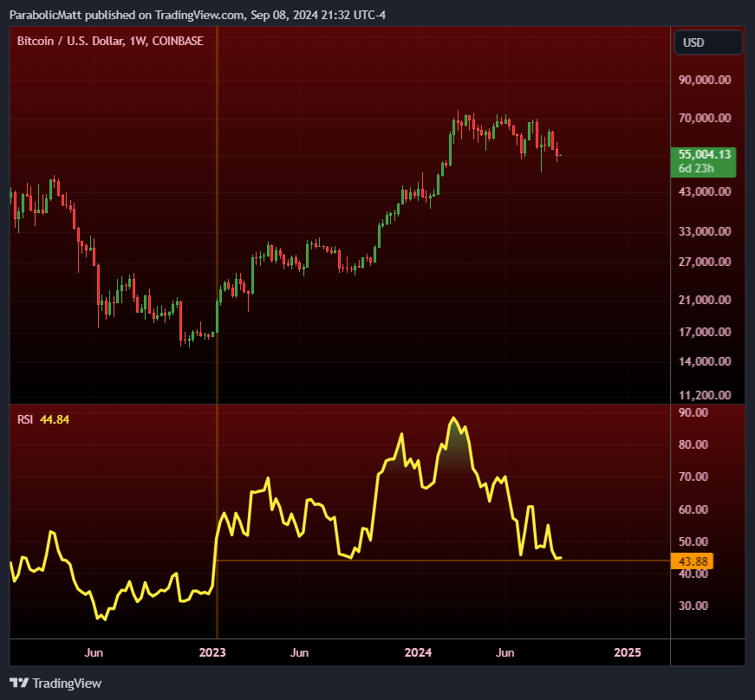
Task: Click the USD currency button
Action: [708, 42]
